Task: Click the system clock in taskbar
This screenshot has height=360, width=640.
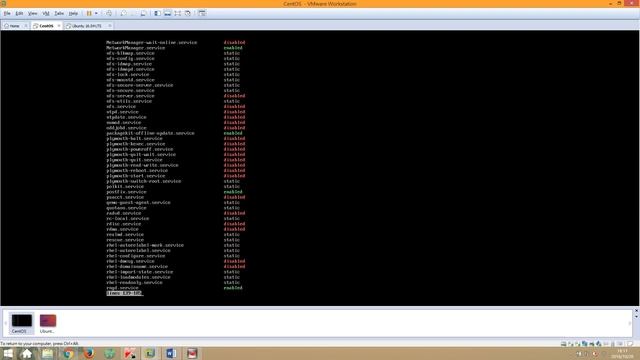Action: click(x=623, y=353)
